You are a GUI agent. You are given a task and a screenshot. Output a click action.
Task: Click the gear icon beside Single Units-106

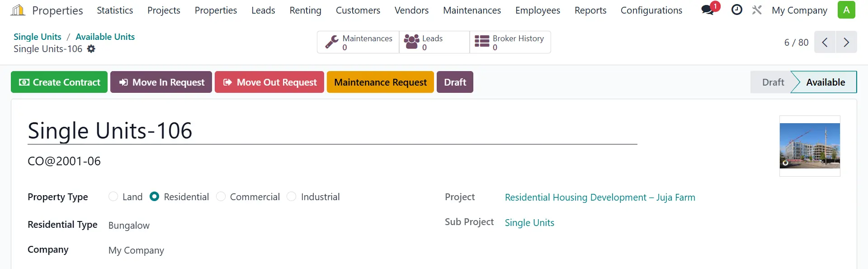(x=91, y=49)
